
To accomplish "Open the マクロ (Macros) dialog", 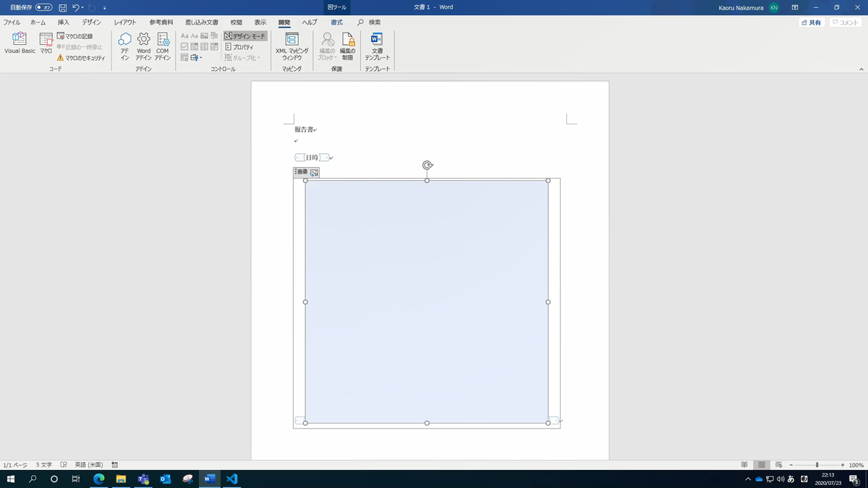I will point(46,43).
